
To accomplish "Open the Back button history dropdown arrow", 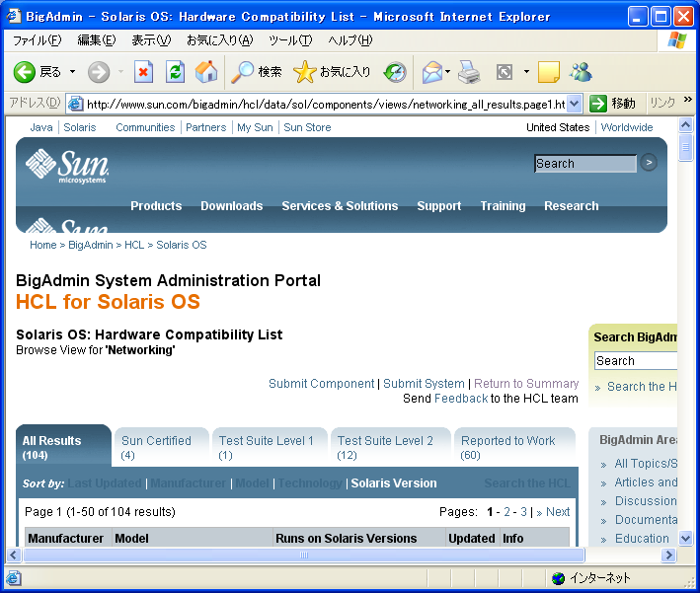I will coord(72,72).
